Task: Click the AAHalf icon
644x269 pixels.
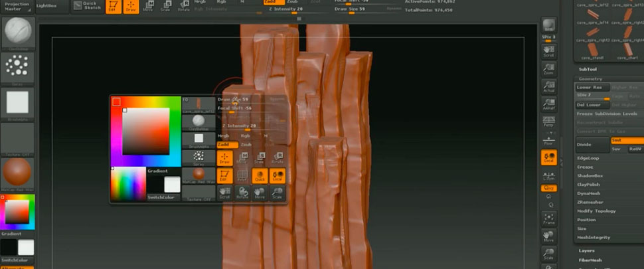Action: (x=548, y=104)
